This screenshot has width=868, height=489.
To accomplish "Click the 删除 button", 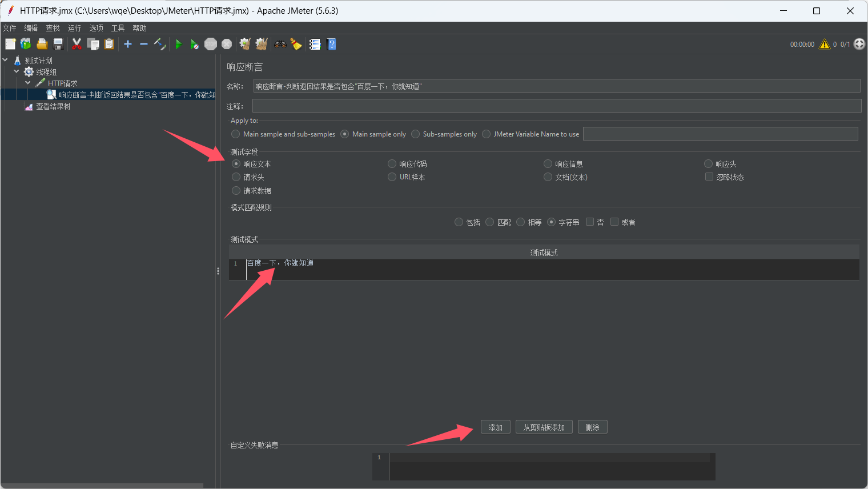I will [593, 427].
